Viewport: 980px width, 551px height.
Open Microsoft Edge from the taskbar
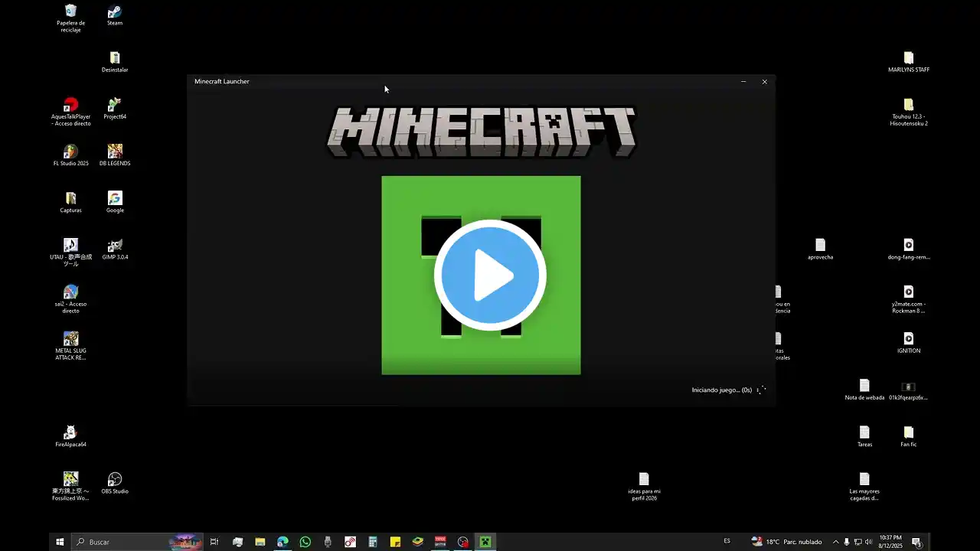pyautogui.click(x=283, y=542)
